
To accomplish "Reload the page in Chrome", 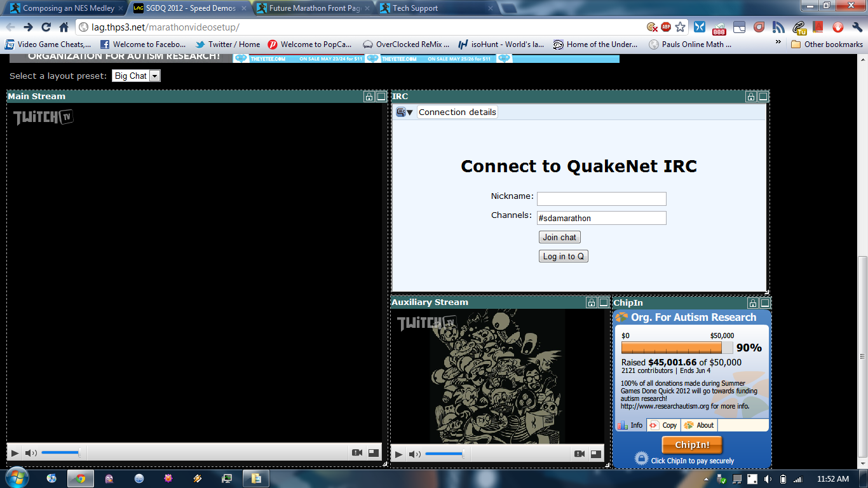I will (46, 27).
